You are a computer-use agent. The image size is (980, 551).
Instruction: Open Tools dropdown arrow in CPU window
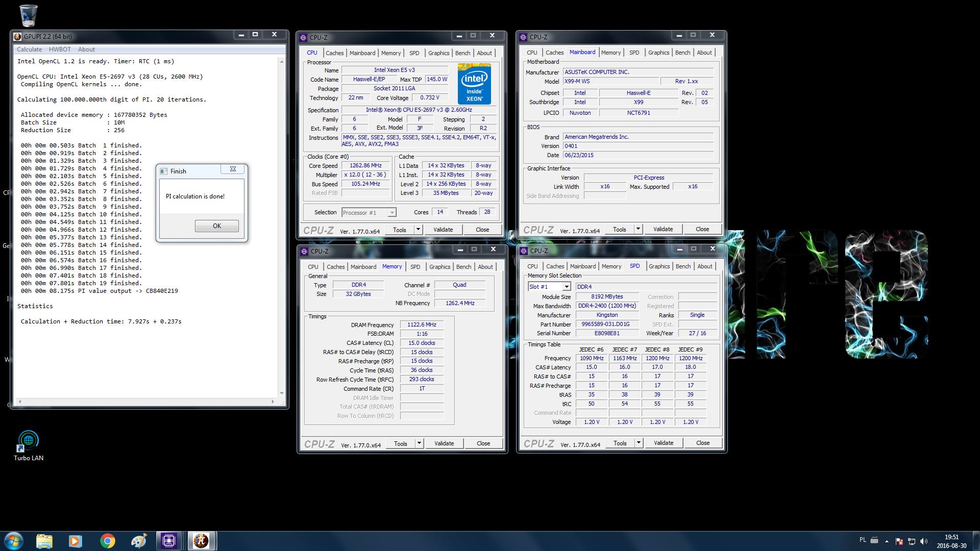tap(418, 230)
